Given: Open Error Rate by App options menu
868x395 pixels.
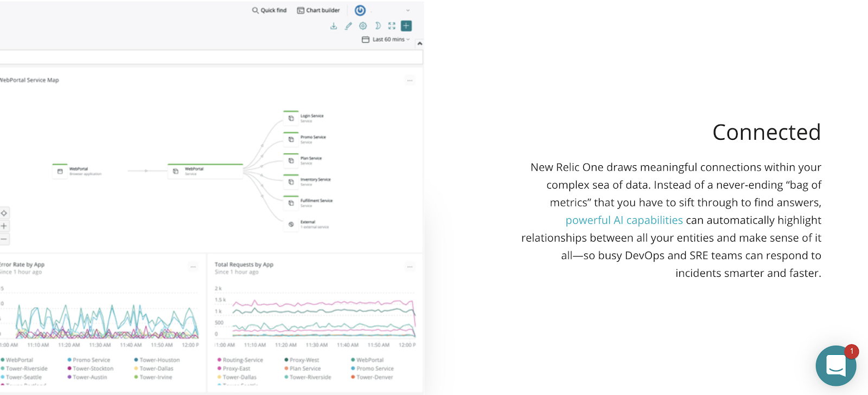Looking at the screenshot, I should point(193,267).
